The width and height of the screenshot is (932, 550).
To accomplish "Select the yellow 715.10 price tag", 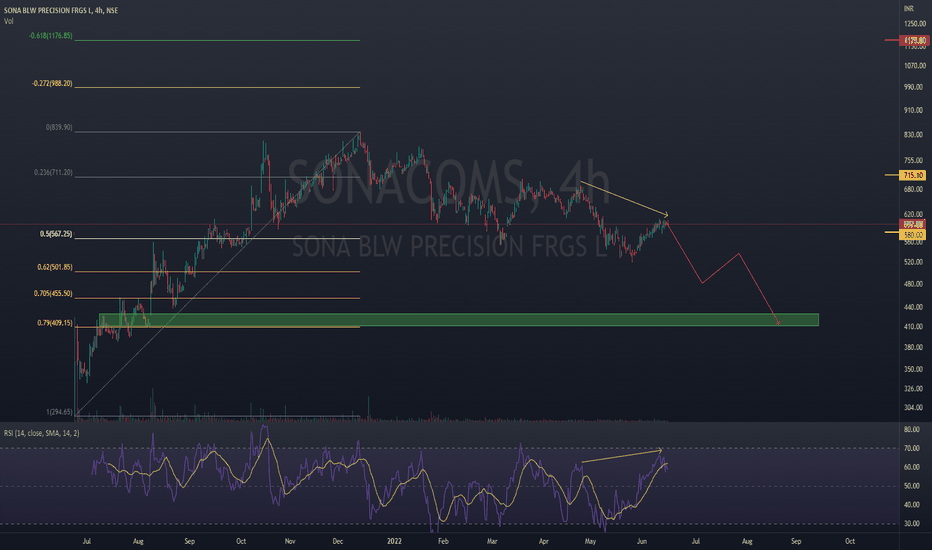I will 914,175.
